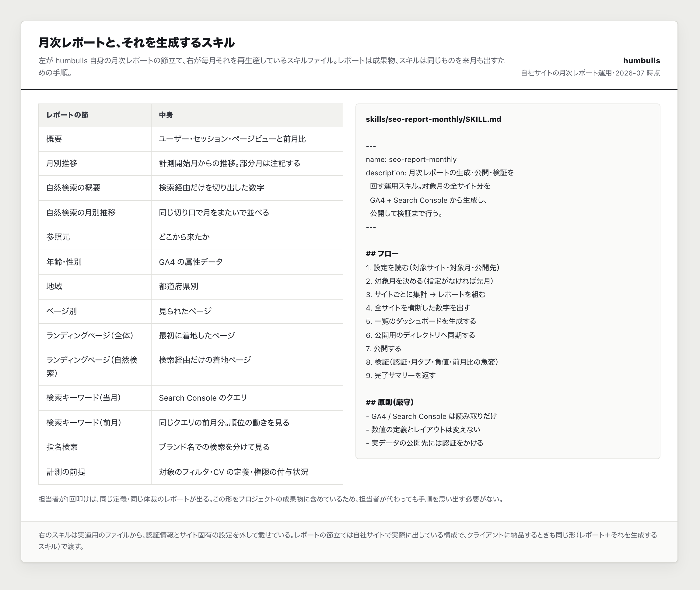Select the 自然検索の月別推移 cell
The image size is (700, 590).
pos(95,213)
